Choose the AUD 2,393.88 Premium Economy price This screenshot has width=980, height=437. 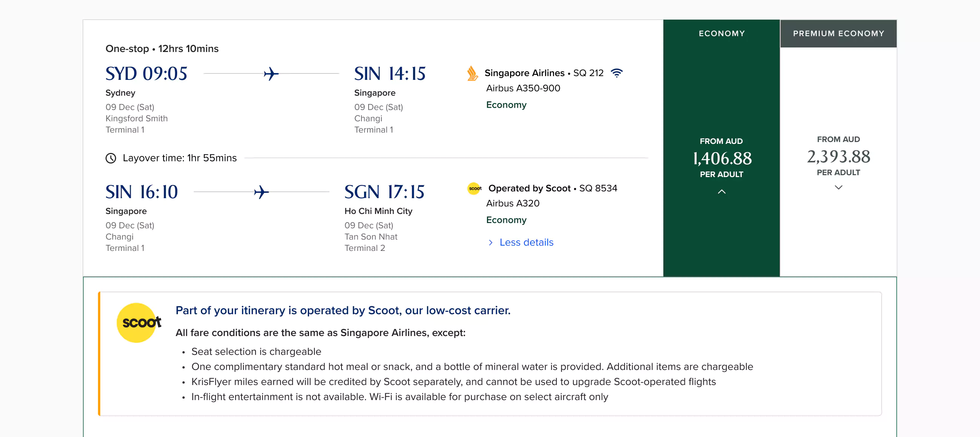[839, 156]
